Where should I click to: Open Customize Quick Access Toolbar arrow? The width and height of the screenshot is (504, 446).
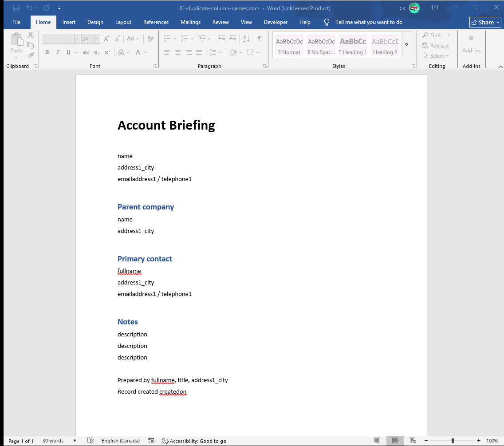(59, 8)
